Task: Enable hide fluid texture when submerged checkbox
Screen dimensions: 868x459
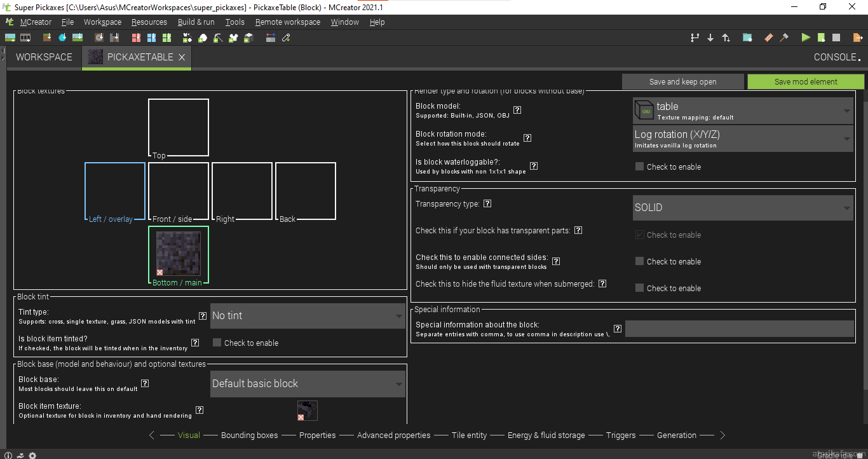Action: tap(640, 288)
